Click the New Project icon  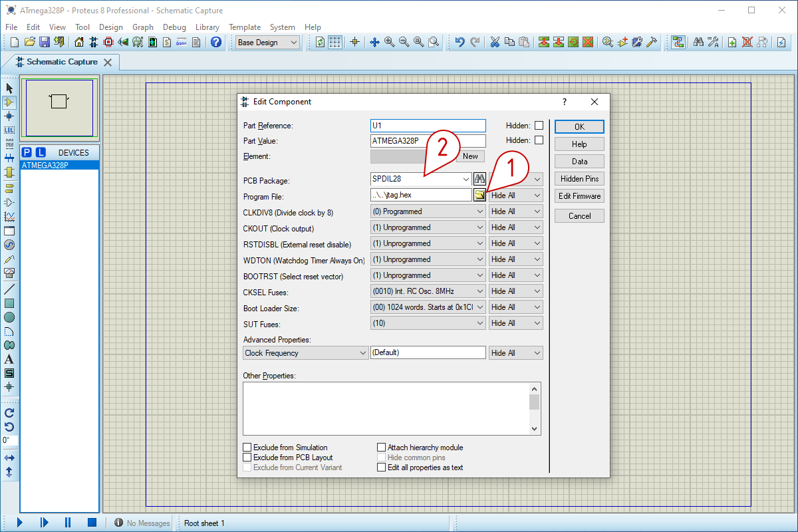point(15,42)
